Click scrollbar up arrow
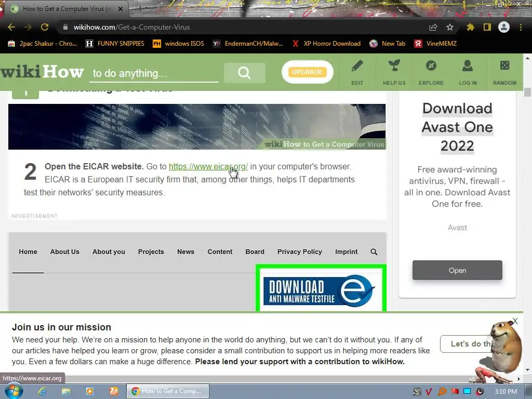This screenshot has height=399, width=532. click(x=527, y=58)
